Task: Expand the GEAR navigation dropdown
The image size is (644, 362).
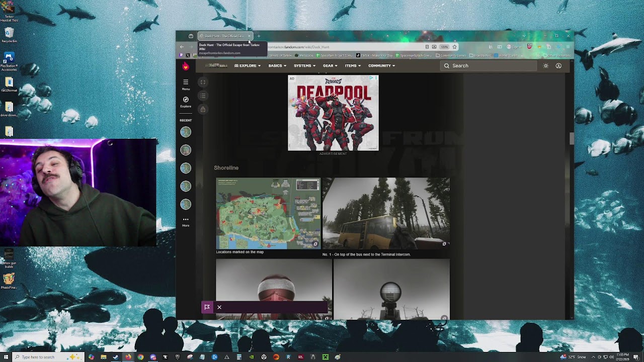Action: tap(330, 66)
